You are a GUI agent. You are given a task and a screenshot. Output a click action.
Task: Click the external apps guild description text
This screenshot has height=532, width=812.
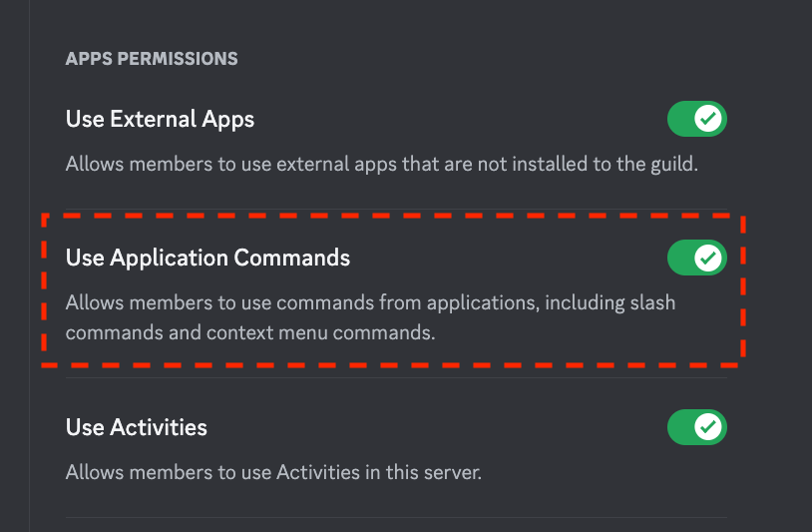(382, 165)
